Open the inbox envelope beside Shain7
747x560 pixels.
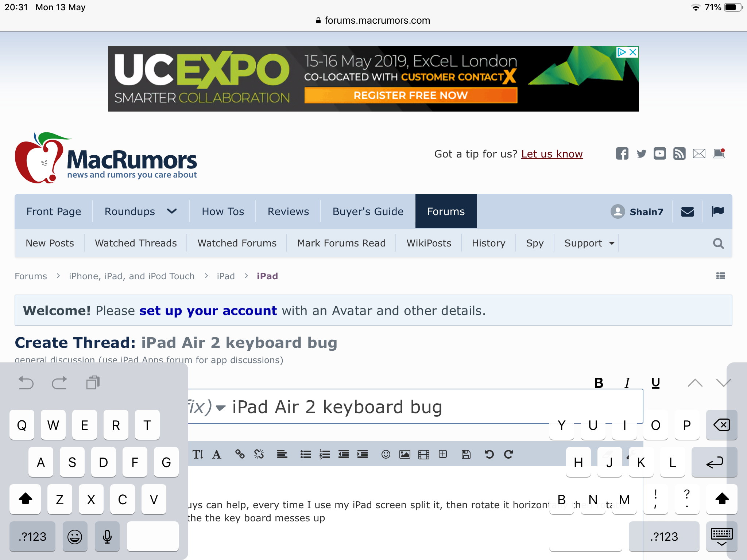[687, 211]
